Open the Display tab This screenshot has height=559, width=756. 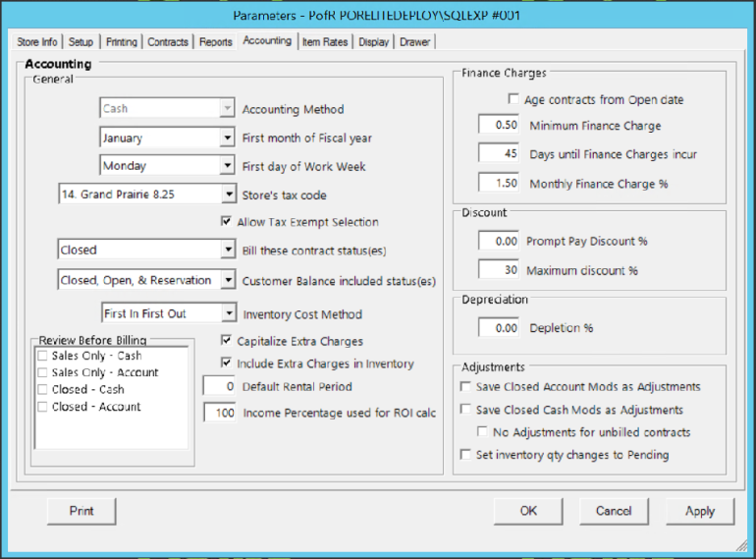(x=374, y=42)
